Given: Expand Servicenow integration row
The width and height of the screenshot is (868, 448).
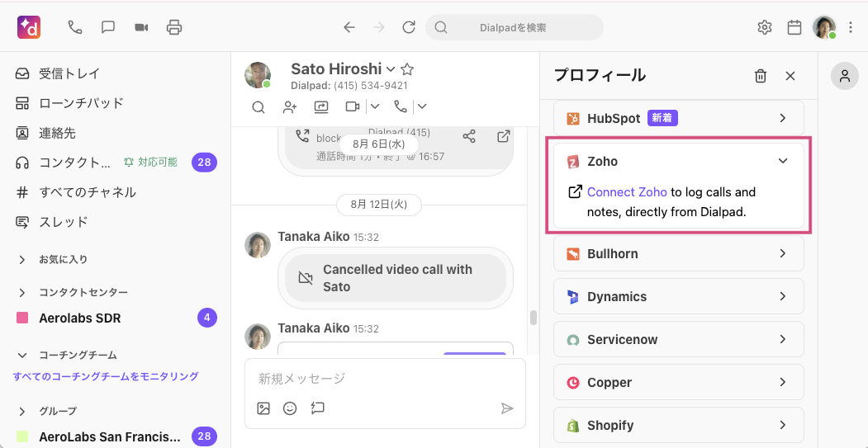Looking at the screenshot, I should click(679, 339).
